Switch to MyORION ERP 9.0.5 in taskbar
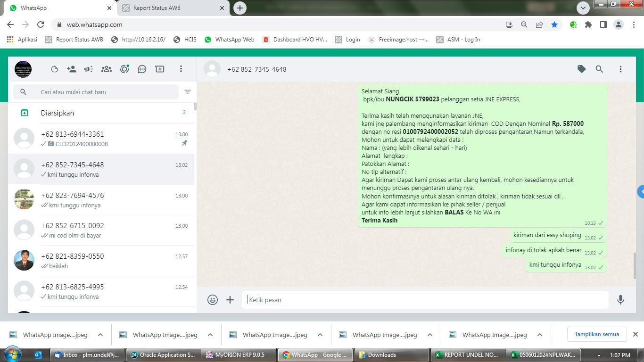Viewport: 644px width, 362px height. pyautogui.click(x=239, y=355)
